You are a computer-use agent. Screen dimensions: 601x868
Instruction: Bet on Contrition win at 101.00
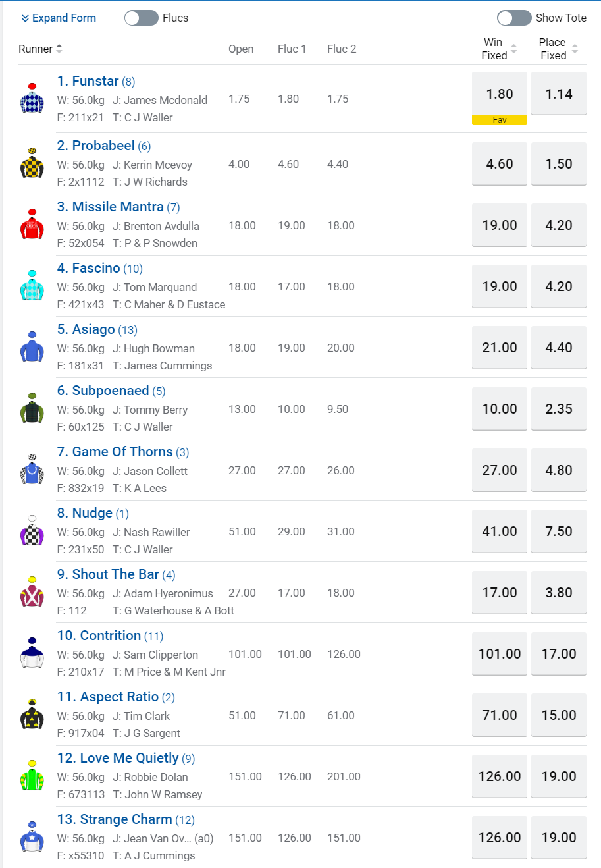pyautogui.click(x=500, y=654)
